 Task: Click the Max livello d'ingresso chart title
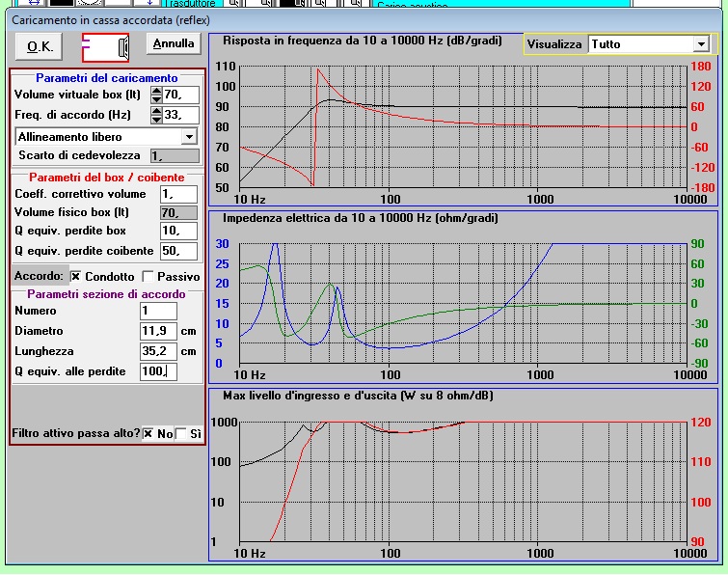point(358,396)
